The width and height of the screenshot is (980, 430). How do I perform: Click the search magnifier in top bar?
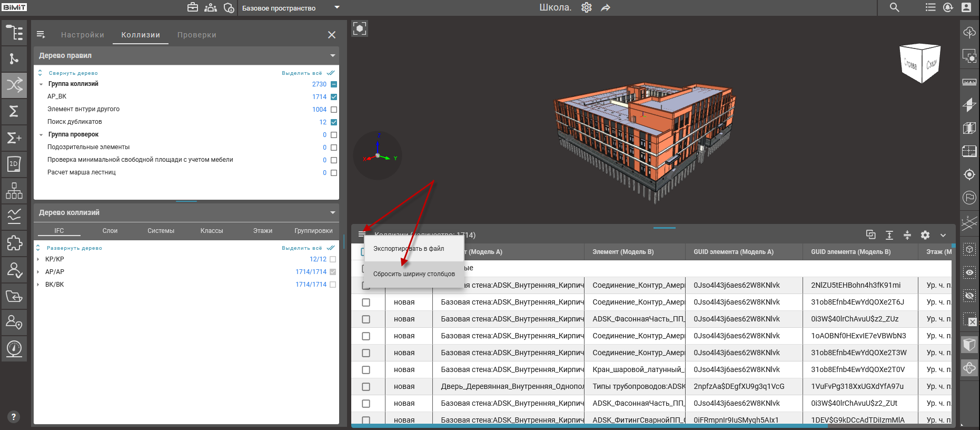tap(894, 7)
